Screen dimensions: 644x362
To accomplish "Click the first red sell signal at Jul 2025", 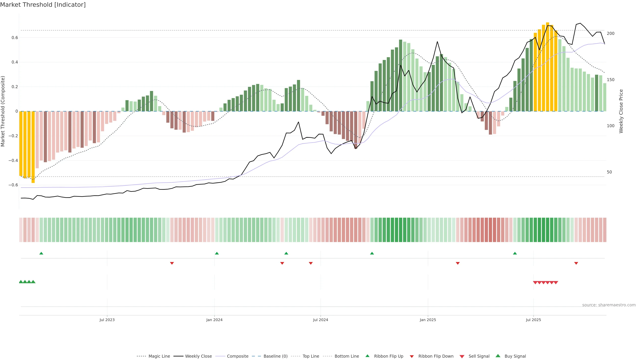I will [535, 283].
